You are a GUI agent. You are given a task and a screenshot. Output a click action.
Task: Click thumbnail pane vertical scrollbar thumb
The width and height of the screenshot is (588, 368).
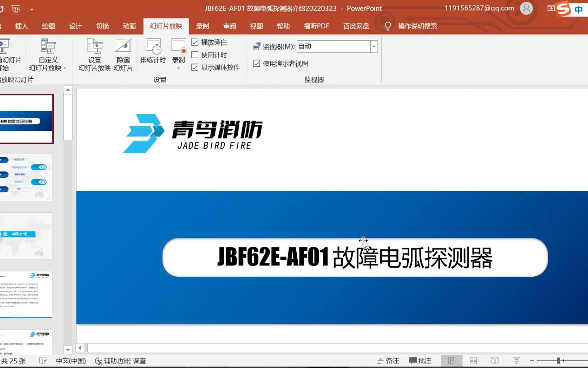tap(68, 117)
